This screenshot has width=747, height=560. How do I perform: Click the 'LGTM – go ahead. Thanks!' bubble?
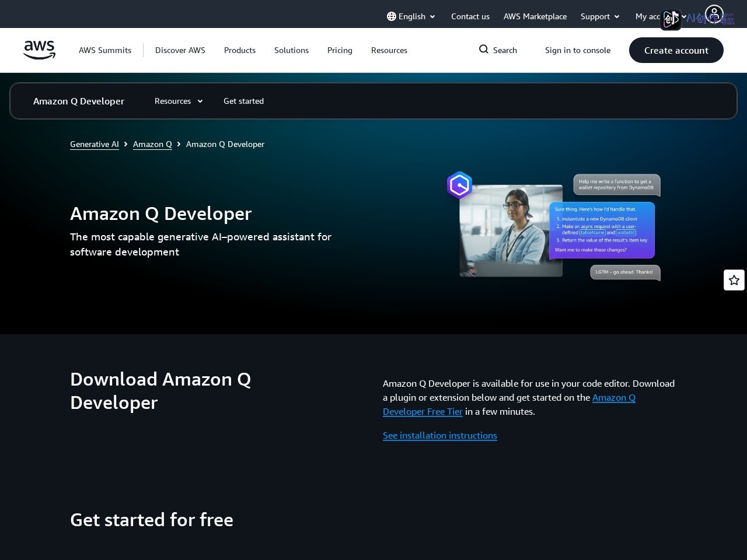(x=625, y=272)
